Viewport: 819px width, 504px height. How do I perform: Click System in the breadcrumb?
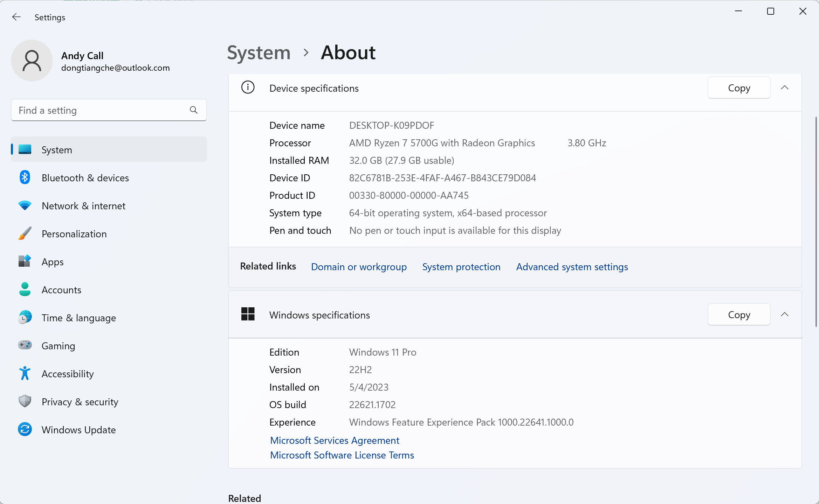259,52
